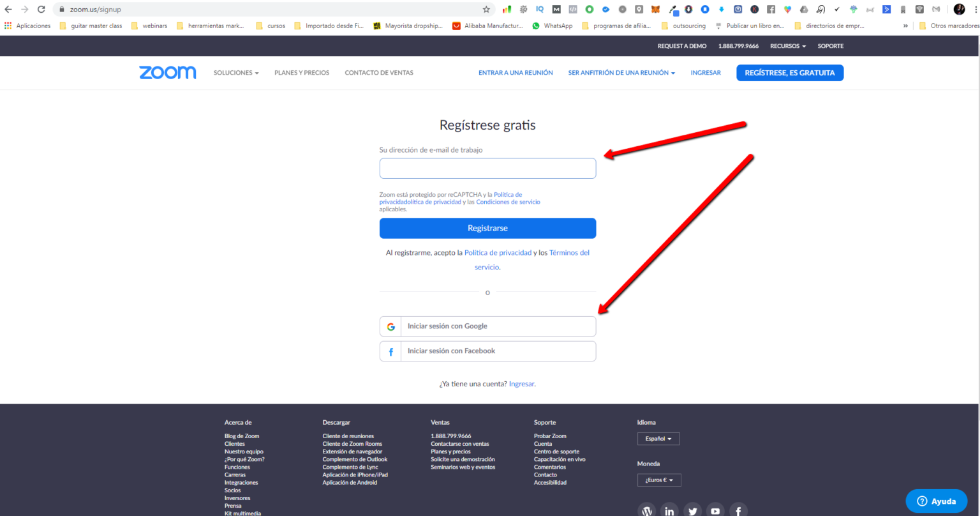
Task: Open the Español language dropdown
Action: [658, 439]
